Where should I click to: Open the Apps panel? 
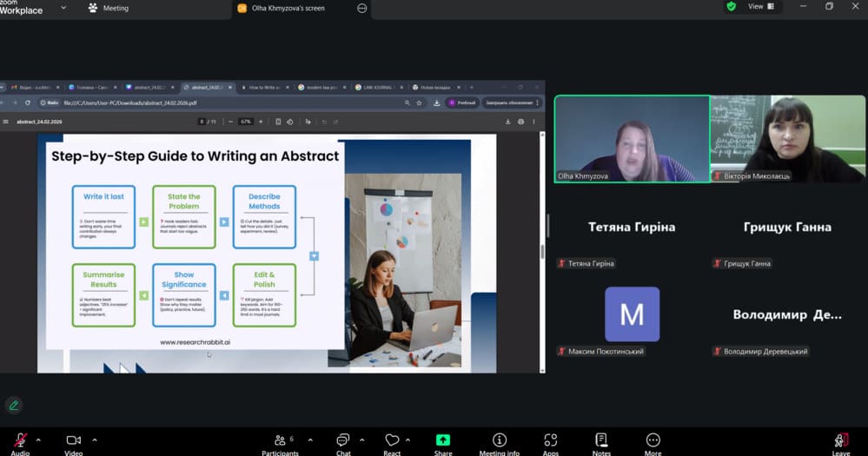coord(550,441)
